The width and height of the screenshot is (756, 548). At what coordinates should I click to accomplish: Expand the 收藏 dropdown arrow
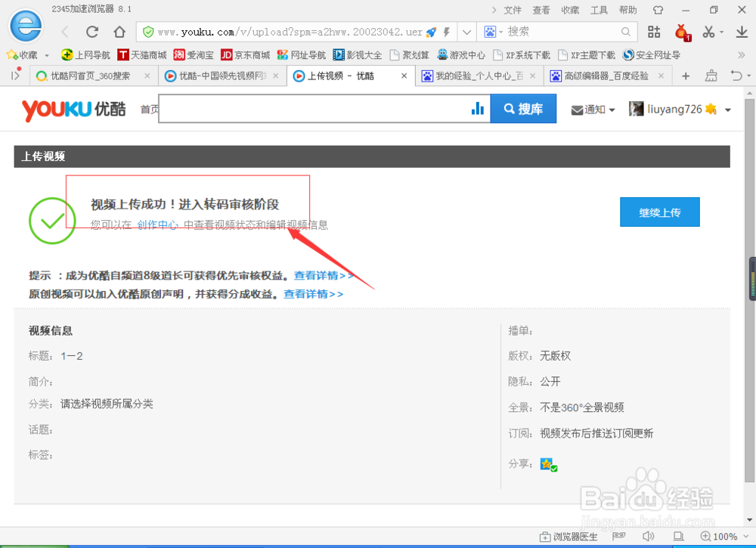[47, 55]
